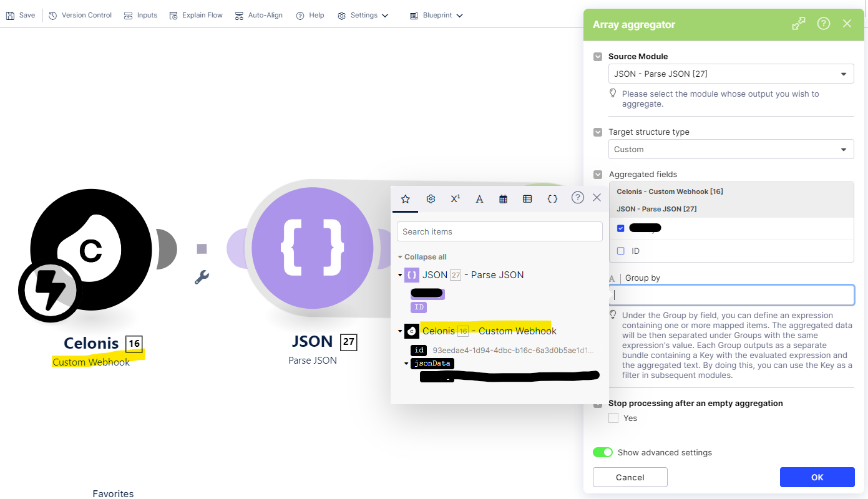Collapse the JSON 27 Parse JSON group
Screen dimensions: 868x499
400,275
